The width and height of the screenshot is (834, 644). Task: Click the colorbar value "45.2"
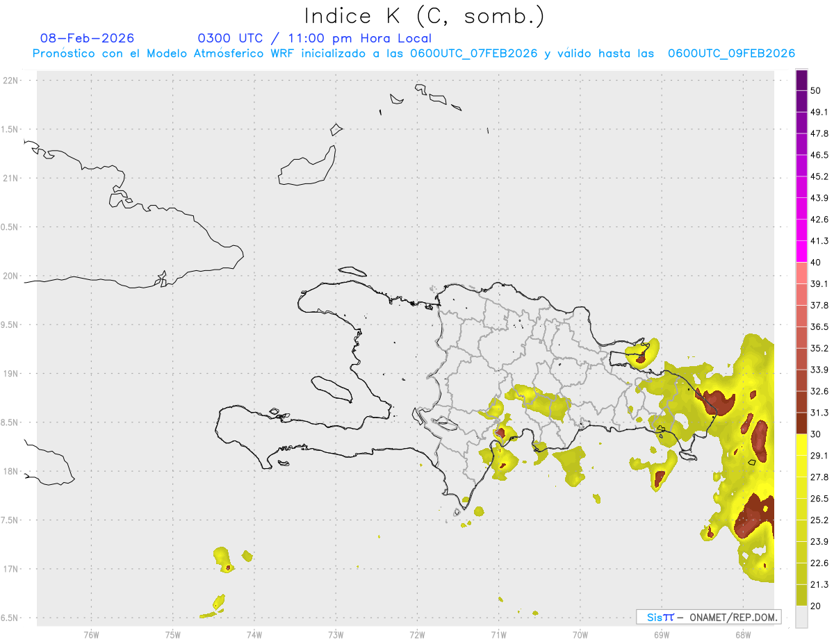coord(819,176)
